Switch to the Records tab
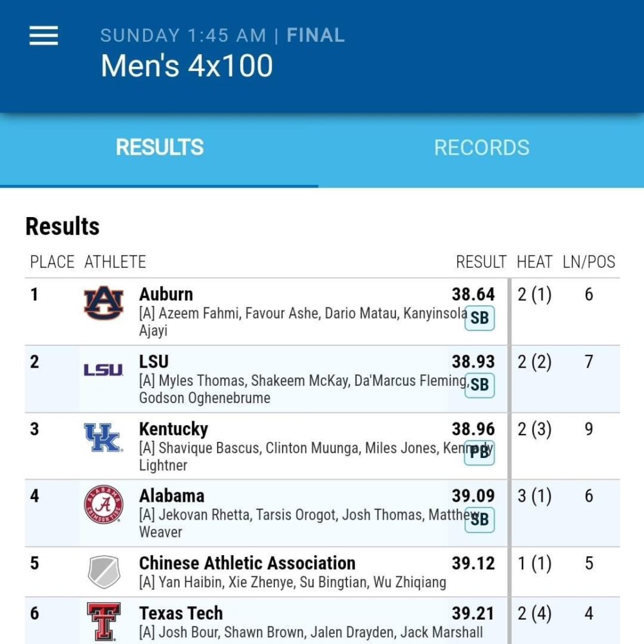The image size is (644, 644). (x=482, y=147)
